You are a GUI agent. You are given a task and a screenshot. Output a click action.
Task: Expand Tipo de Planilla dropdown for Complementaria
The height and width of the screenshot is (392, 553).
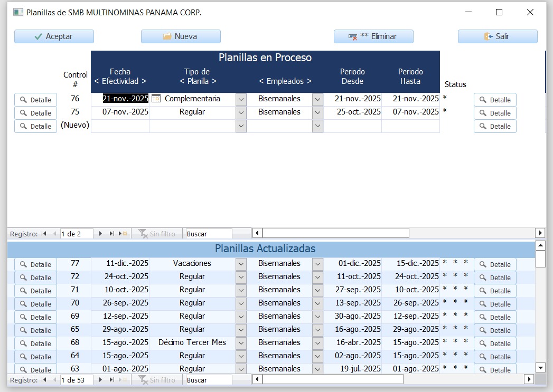point(241,99)
